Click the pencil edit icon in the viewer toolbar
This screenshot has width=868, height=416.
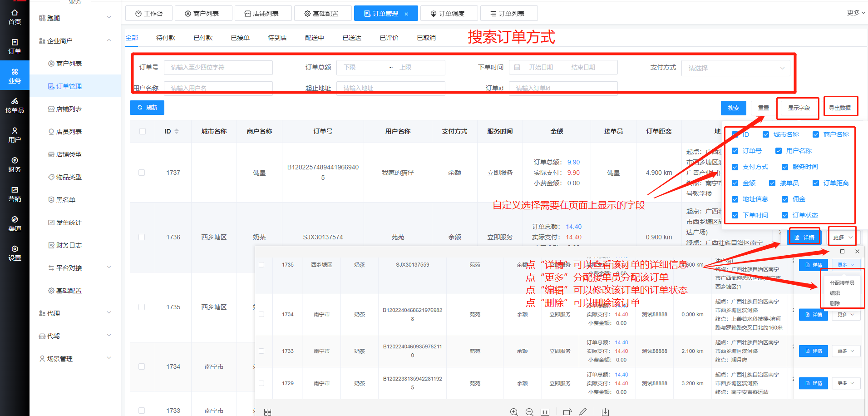583,412
